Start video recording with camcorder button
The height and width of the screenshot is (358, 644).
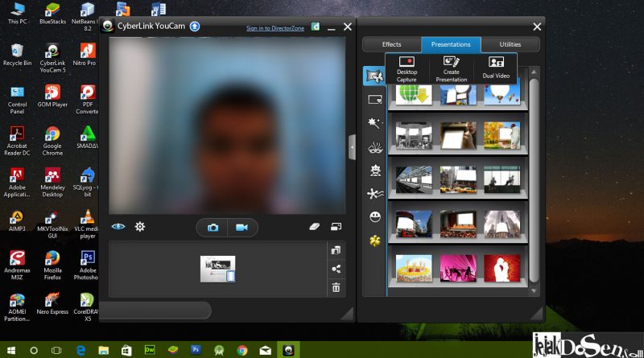point(242,228)
